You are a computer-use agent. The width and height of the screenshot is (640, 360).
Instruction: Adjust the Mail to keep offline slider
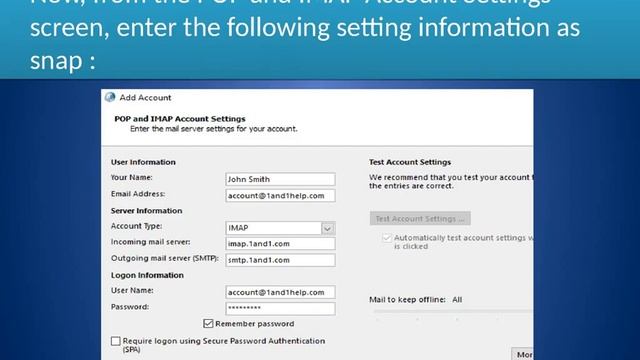tap(453, 311)
